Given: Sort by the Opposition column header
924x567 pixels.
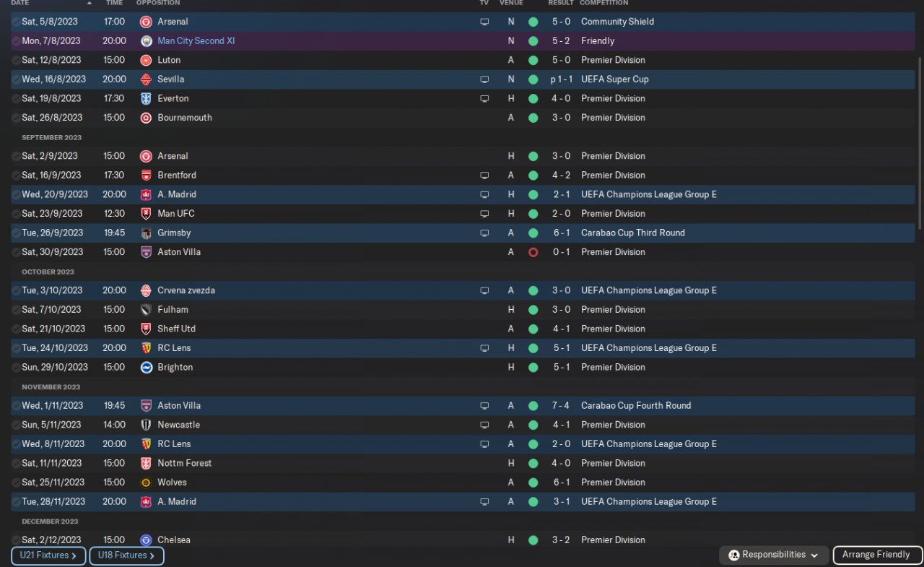Looking at the screenshot, I should 157,3.
